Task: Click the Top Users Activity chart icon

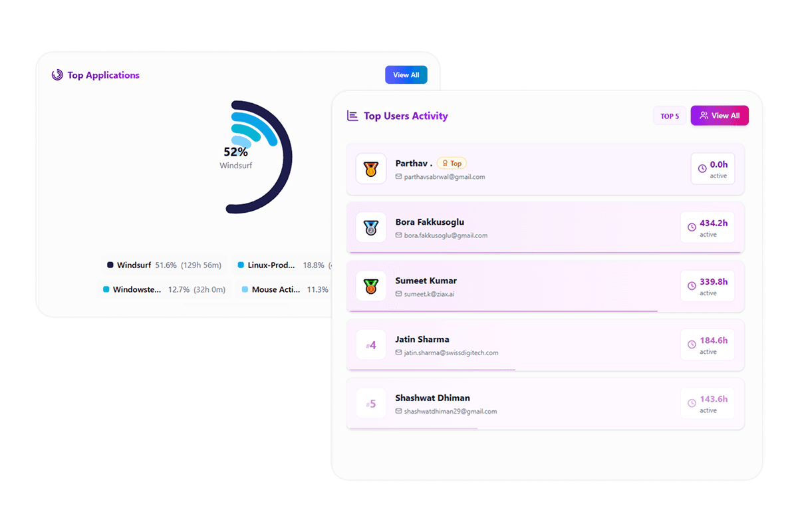Action: click(x=352, y=116)
